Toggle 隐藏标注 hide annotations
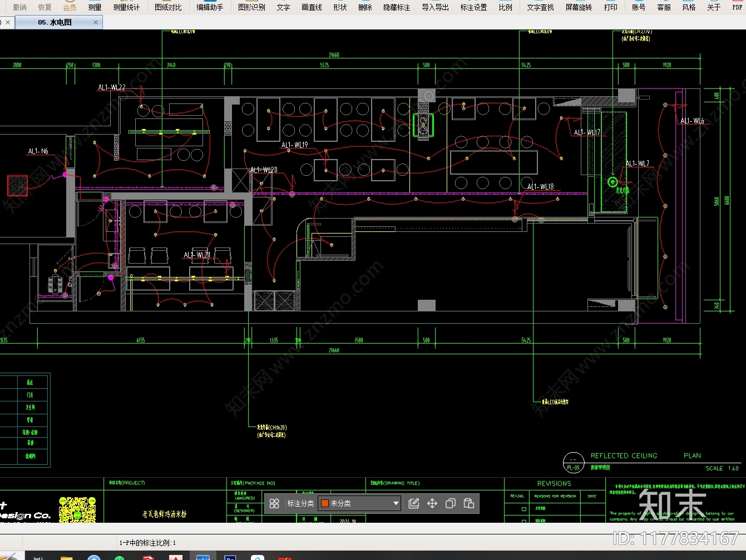This screenshot has width=746, height=560. pos(397,7)
